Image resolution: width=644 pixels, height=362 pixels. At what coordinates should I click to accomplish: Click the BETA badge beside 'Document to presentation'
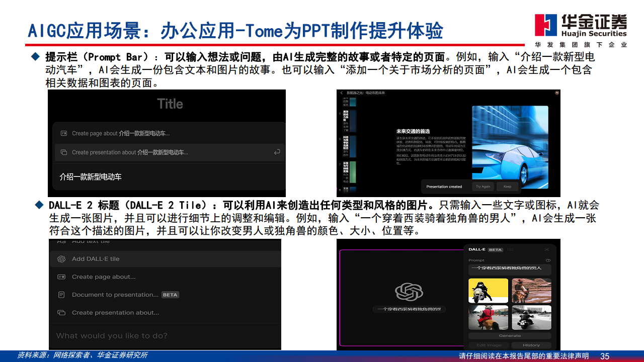(x=170, y=295)
